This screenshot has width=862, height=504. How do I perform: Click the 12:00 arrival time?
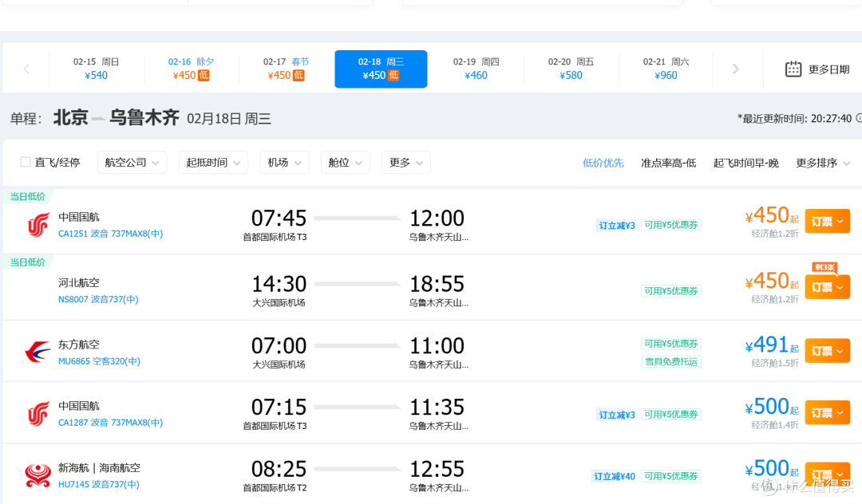437,219
